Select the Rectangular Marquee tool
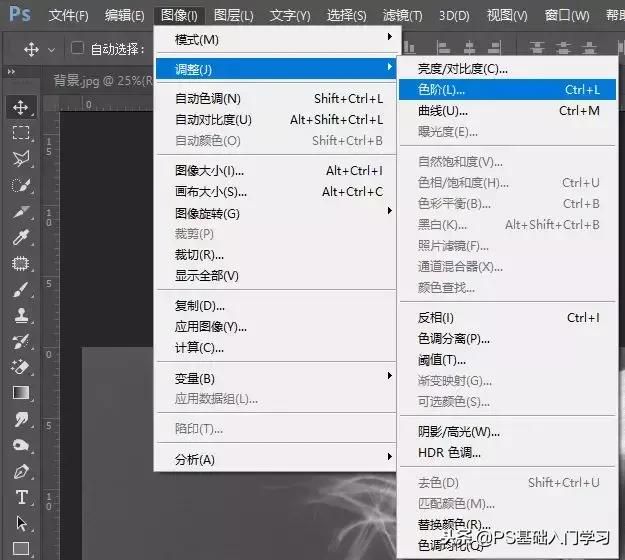 point(20,133)
